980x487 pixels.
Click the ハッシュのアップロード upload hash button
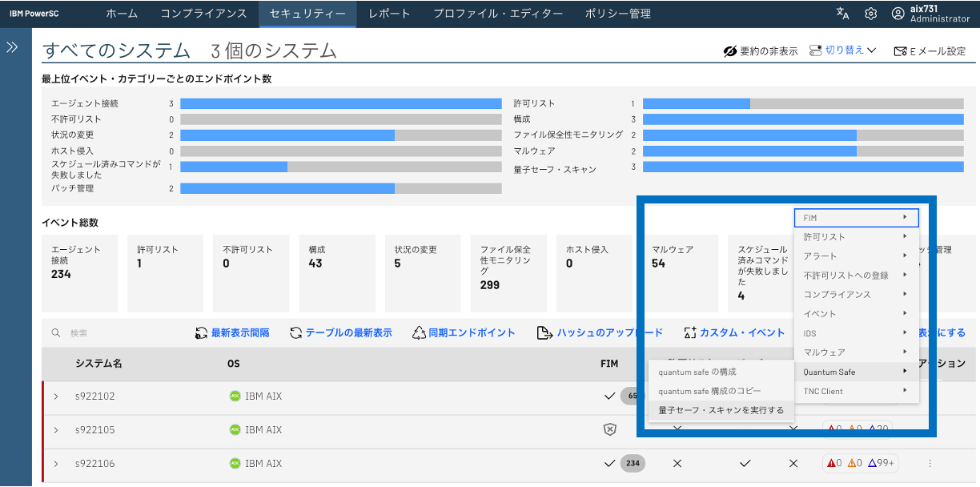click(x=600, y=332)
